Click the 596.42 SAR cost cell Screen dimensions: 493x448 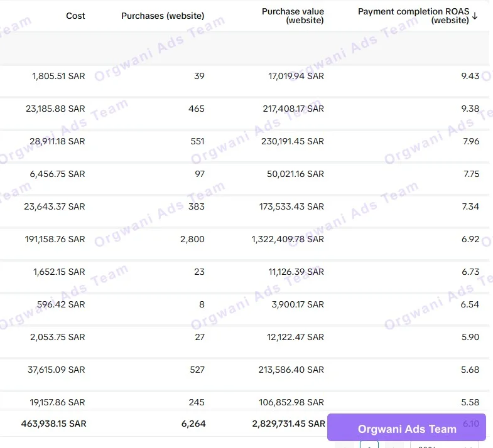tap(61, 304)
